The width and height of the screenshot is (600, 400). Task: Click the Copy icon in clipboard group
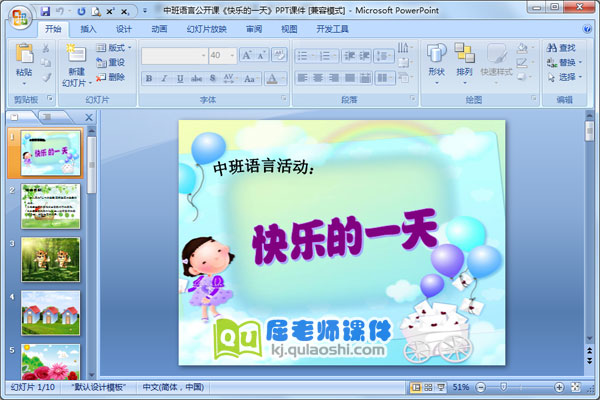tap(46, 62)
